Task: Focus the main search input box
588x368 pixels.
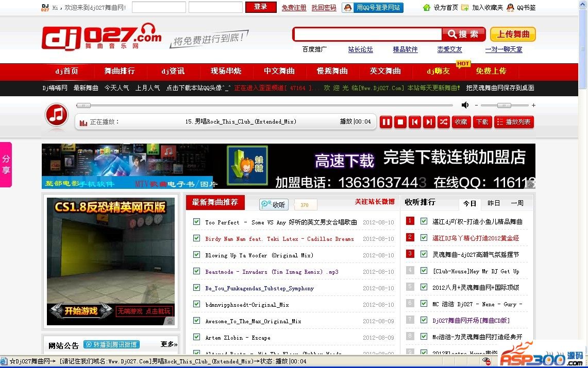Action: click(367, 34)
